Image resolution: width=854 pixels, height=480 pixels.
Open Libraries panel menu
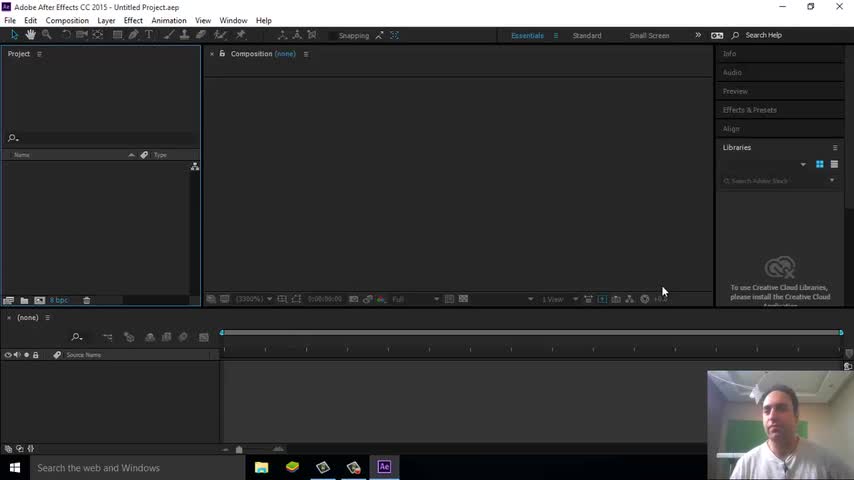(835, 148)
